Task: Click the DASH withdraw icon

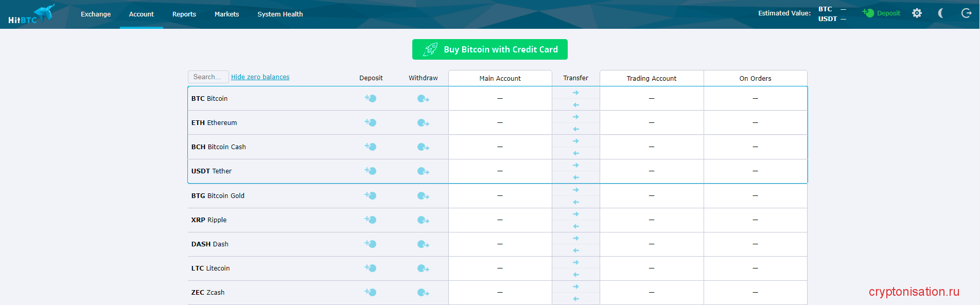Action: tap(423, 244)
